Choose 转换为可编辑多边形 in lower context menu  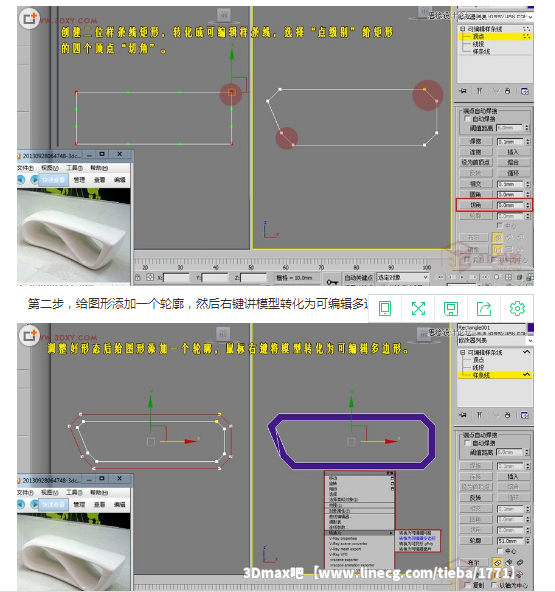[x=417, y=538]
